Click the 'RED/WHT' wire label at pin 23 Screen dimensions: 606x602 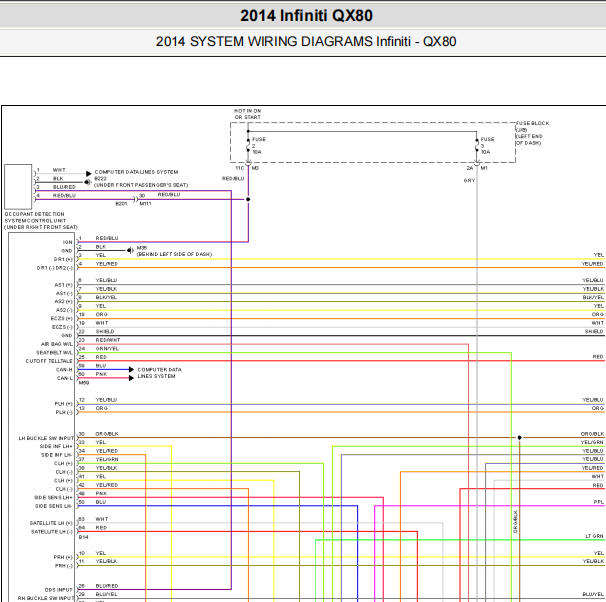pyautogui.click(x=108, y=340)
